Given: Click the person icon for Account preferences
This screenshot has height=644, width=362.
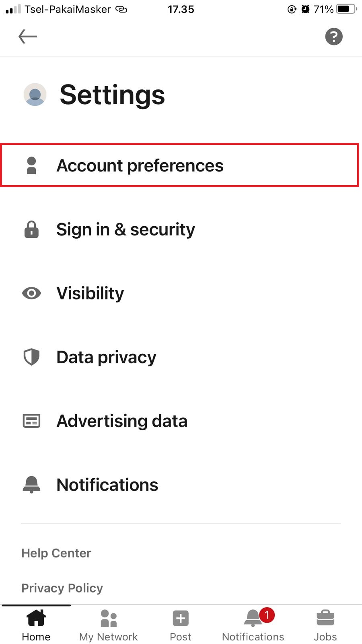Looking at the screenshot, I should pos(31,165).
